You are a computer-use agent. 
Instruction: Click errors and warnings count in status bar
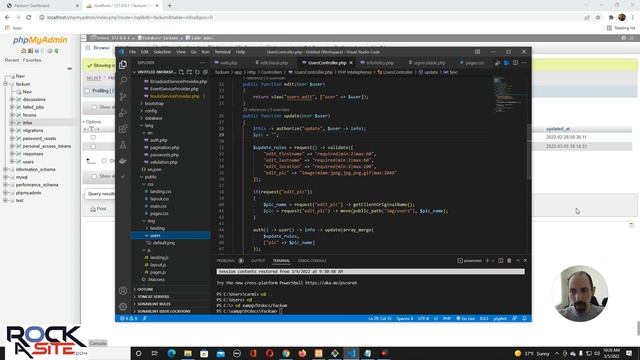tap(129, 318)
